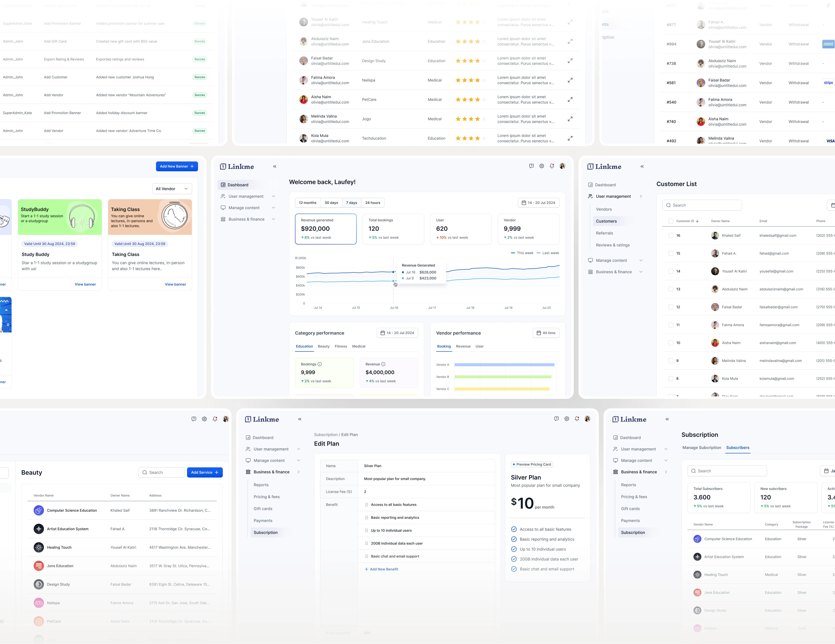This screenshot has height=644, width=835.
Task: Open All Vendor dropdown in banners panel
Action: point(172,189)
